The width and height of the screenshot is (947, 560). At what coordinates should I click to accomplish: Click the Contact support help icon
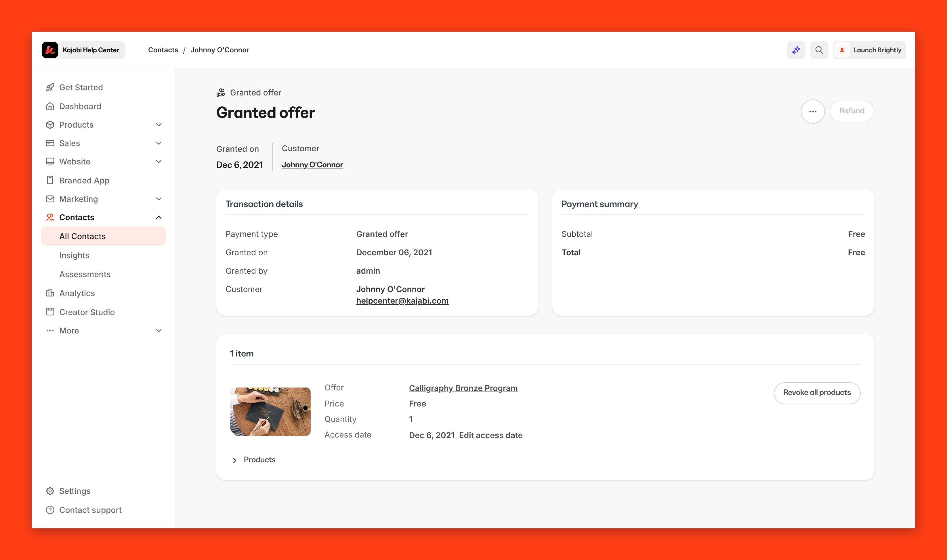pos(50,510)
